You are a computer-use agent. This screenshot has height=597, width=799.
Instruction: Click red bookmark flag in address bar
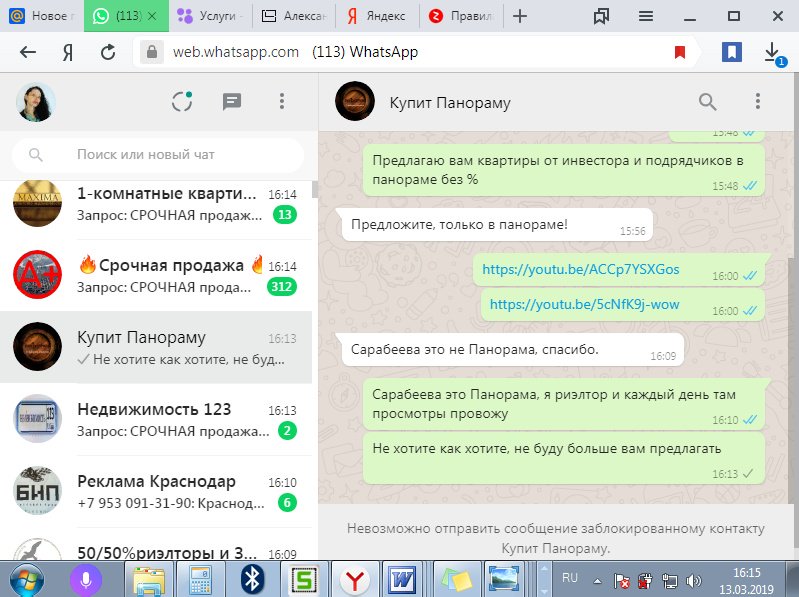tap(679, 52)
